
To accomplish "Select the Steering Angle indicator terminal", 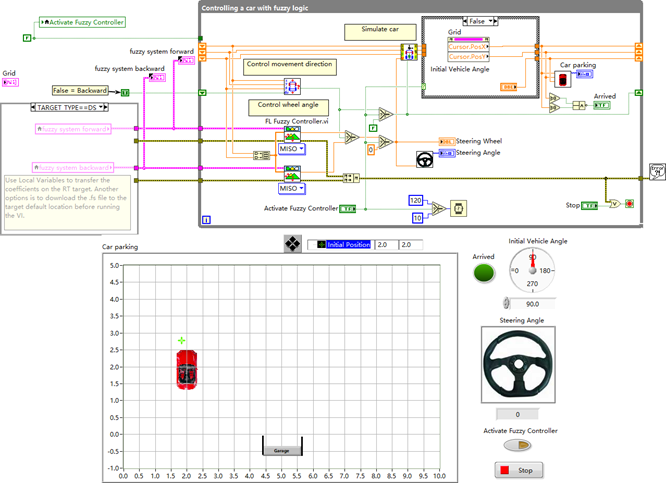I will tap(447, 153).
